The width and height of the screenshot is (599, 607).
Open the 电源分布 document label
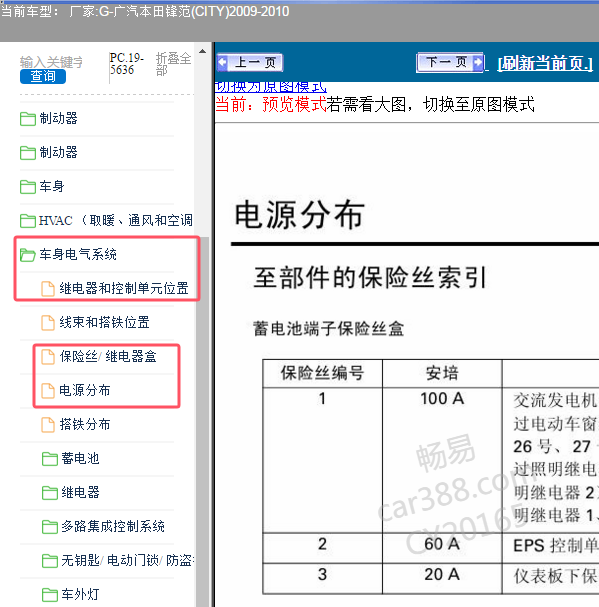(85, 390)
